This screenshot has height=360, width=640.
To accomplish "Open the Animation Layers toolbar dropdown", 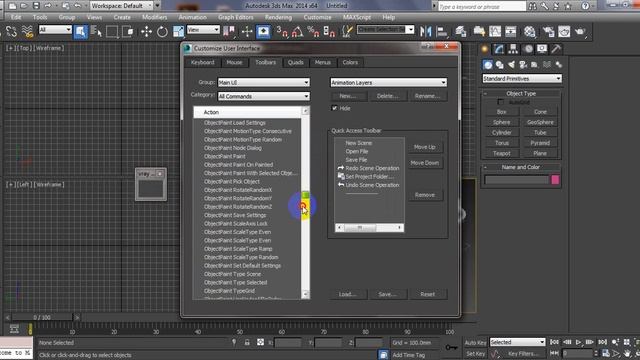I will coord(388,82).
